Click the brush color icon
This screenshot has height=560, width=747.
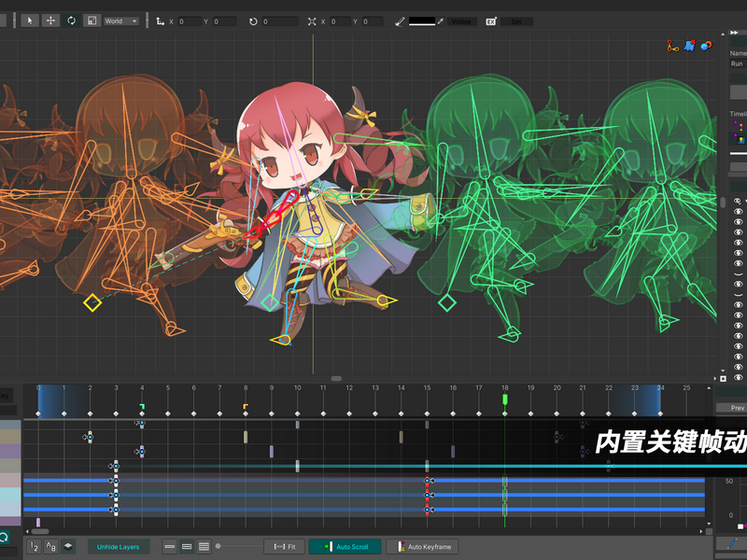click(400, 21)
